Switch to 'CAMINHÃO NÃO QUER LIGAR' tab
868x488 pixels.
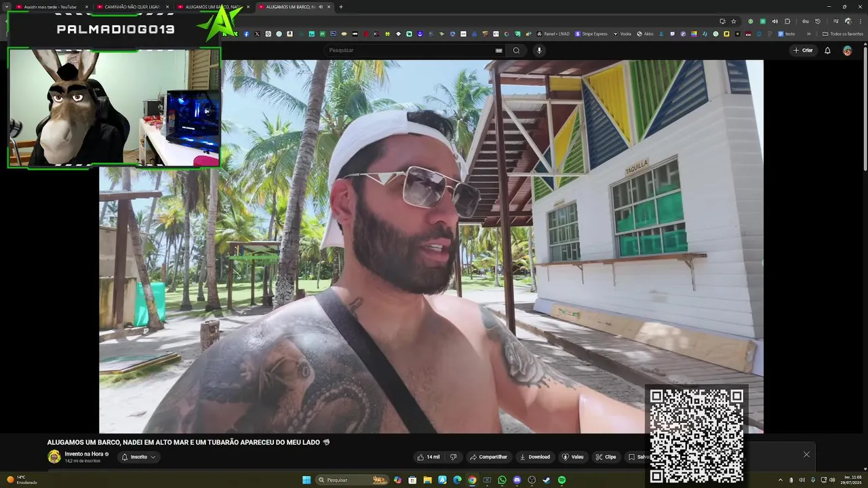[x=132, y=7]
